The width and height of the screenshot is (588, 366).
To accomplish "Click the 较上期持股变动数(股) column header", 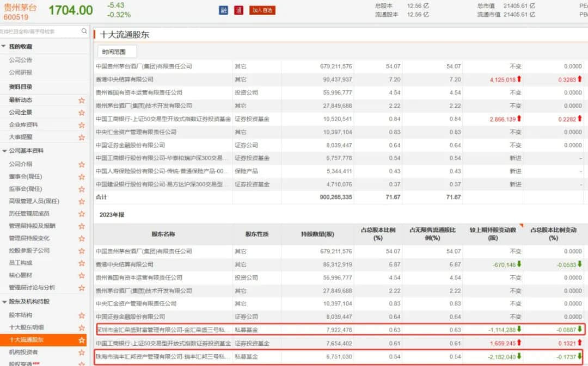I will pos(493,234).
